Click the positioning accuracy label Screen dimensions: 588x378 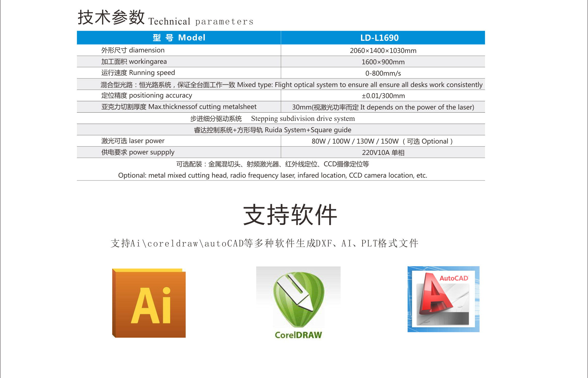(147, 96)
